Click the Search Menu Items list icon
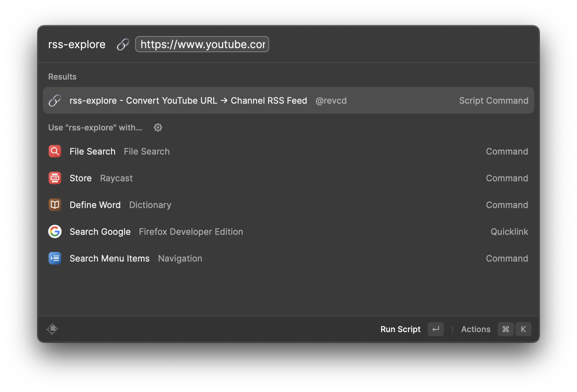577x392 pixels. (55, 258)
